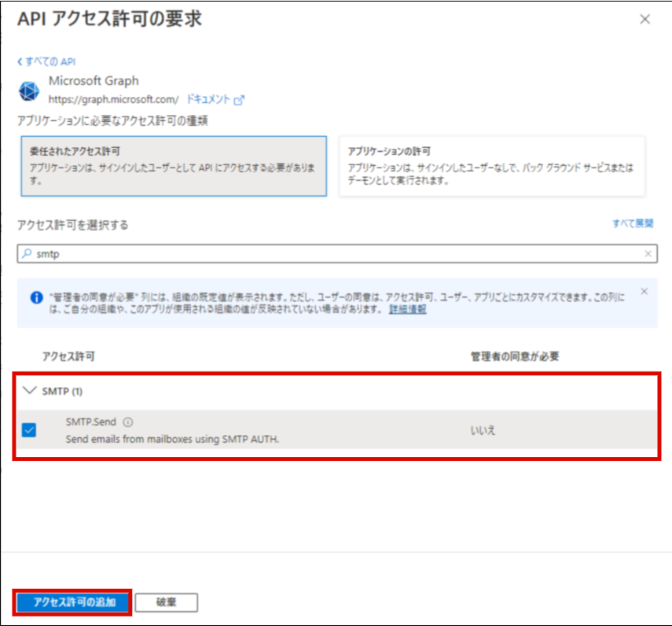Screen dimensions: 672x626
Task: Click the SMTP.Send permission name
Action: 91,422
